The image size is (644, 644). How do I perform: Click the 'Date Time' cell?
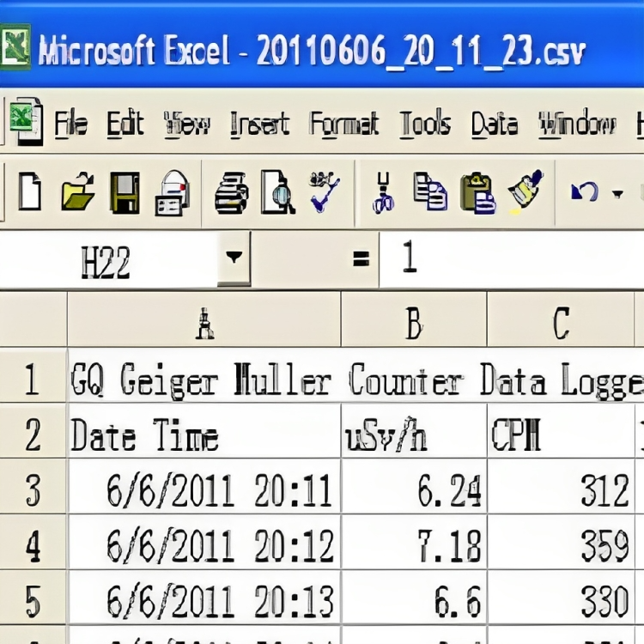tap(204, 431)
